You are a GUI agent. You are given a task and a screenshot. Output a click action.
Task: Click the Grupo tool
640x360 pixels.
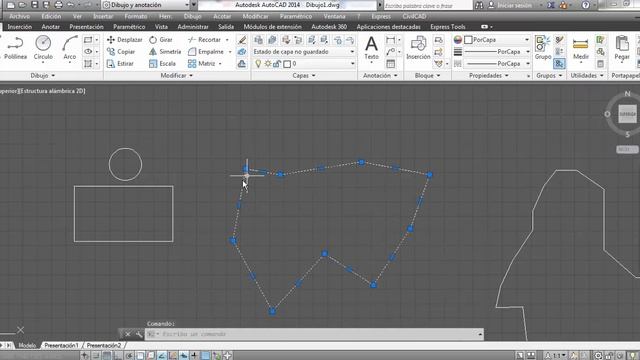[543, 48]
